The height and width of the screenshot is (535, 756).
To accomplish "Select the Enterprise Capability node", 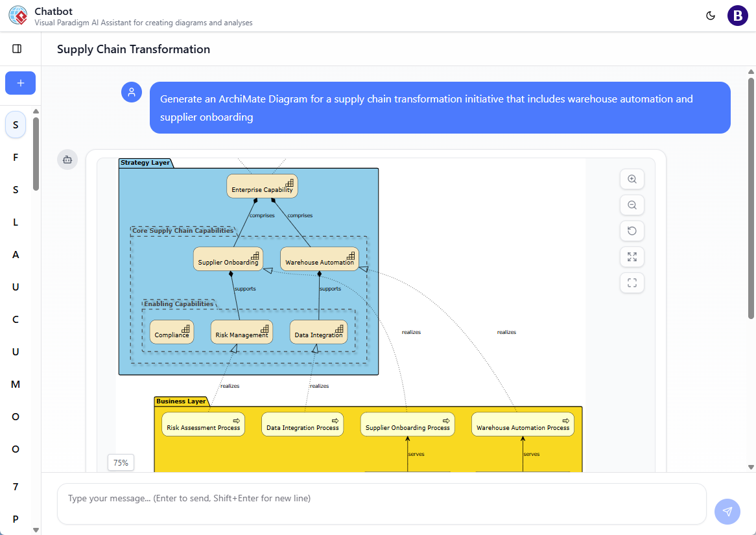I will click(x=262, y=186).
